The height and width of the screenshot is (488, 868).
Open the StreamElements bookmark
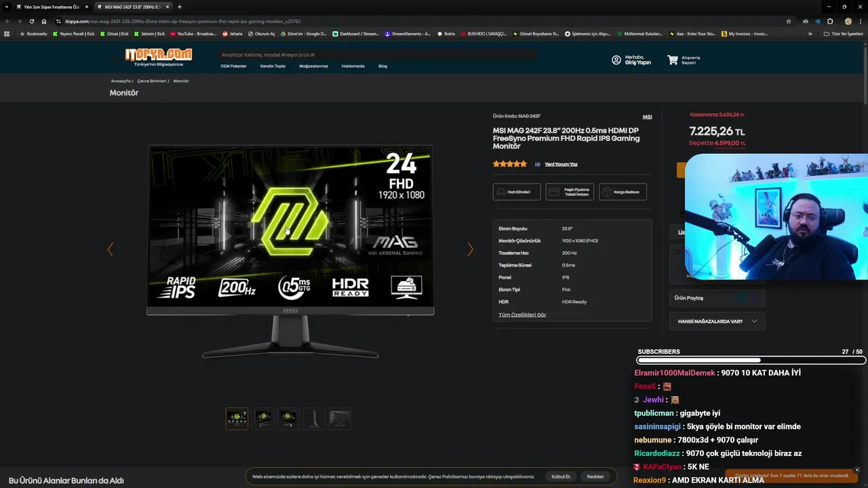(408, 33)
